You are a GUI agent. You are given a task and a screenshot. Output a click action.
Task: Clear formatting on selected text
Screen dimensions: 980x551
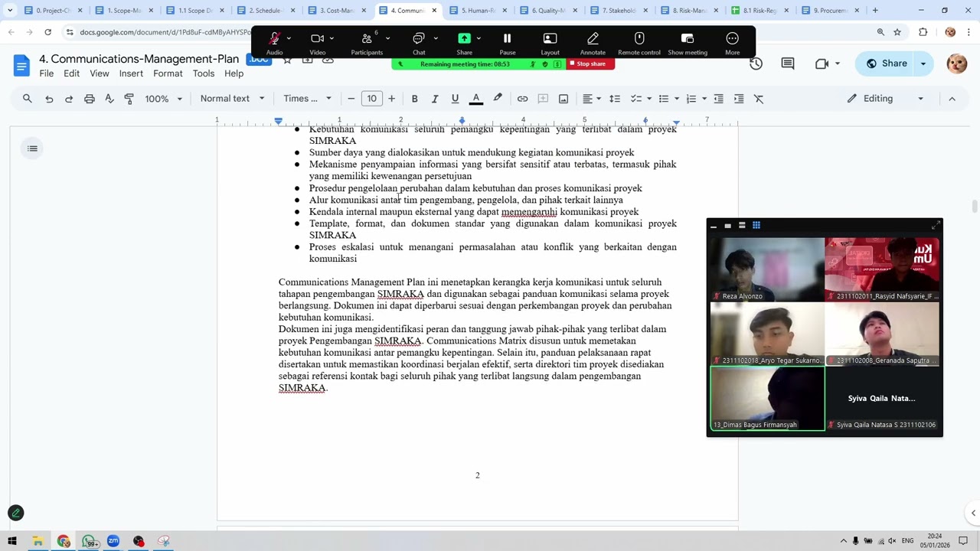[x=759, y=99]
